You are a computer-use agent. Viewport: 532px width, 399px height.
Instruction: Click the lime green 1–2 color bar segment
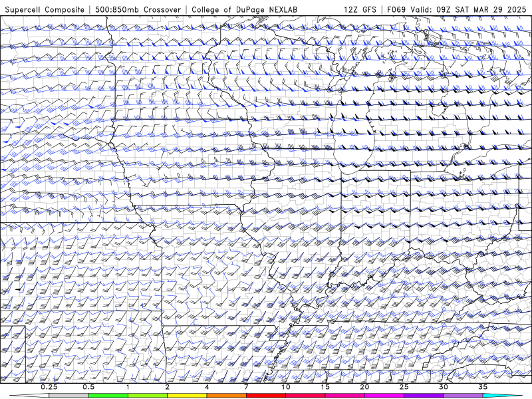(x=148, y=396)
